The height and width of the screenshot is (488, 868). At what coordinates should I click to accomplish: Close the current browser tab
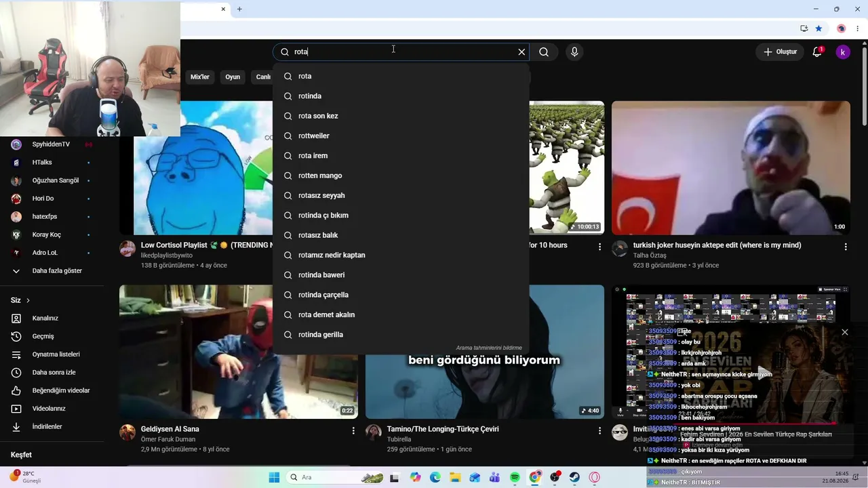[x=223, y=9]
